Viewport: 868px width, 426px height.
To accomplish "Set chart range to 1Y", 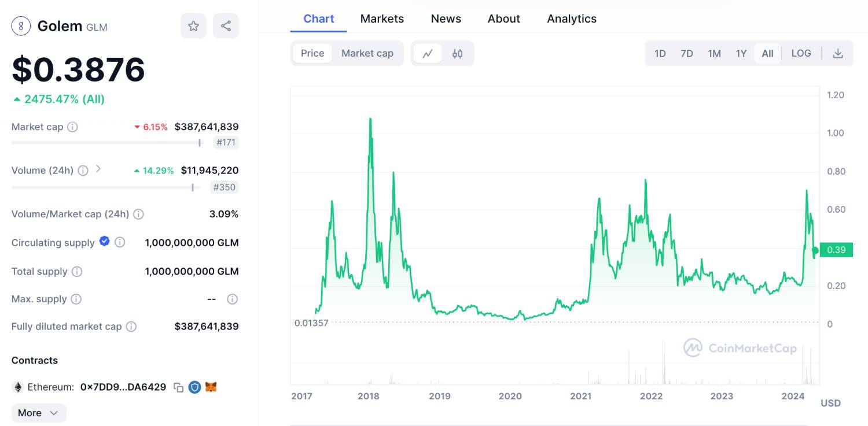I will [741, 53].
